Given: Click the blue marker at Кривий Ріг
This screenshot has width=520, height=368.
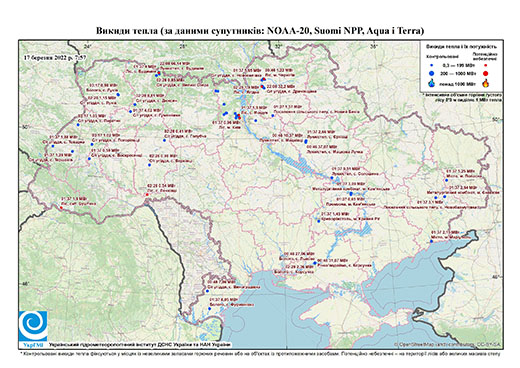Looking at the screenshot, I should tap(319, 221).
